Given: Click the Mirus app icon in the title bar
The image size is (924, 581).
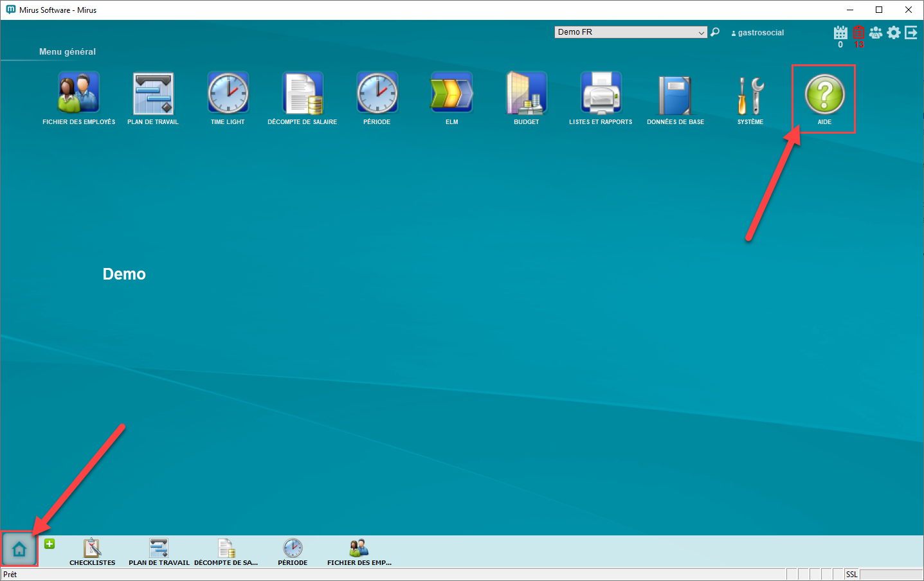Looking at the screenshot, I should click(x=10, y=10).
